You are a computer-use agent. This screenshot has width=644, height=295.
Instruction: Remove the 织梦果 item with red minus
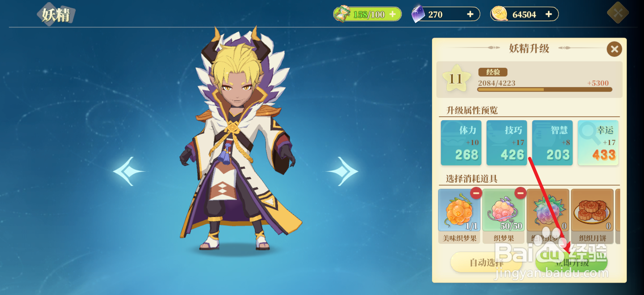(x=520, y=193)
